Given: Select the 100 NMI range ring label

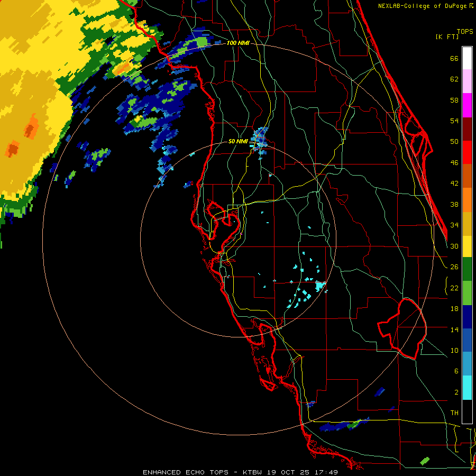Looking at the screenshot, I should (x=238, y=43).
